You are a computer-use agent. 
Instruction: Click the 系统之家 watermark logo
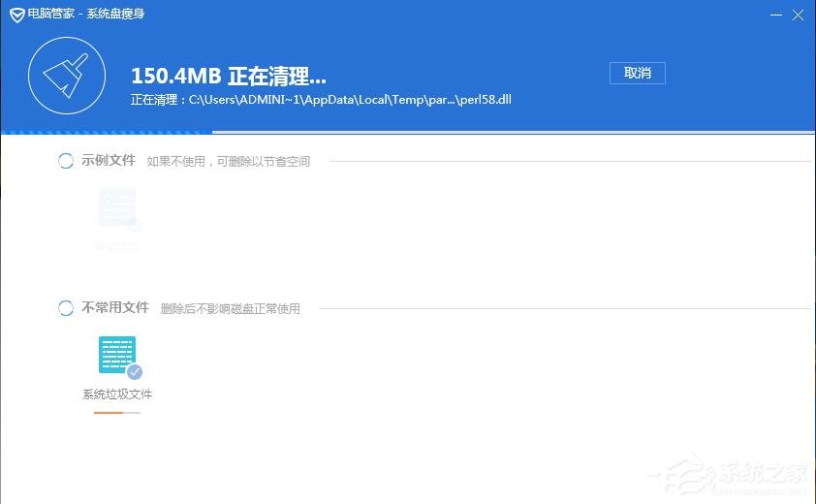pyautogui.click(x=735, y=473)
